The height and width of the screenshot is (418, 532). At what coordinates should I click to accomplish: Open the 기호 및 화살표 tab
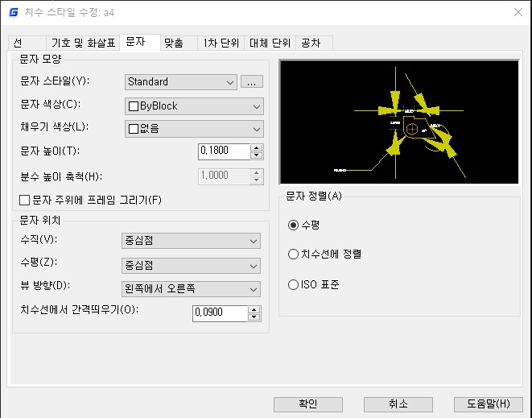click(83, 43)
